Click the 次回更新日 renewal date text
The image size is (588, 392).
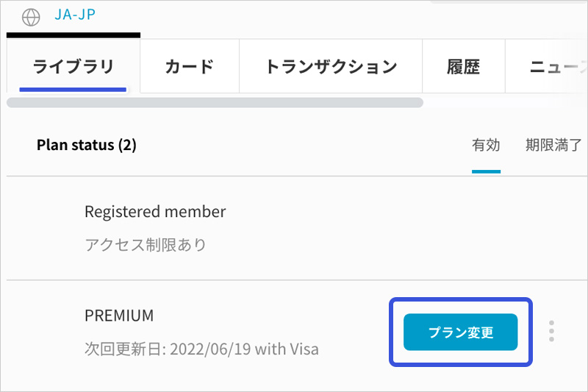pyautogui.click(x=201, y=349)
